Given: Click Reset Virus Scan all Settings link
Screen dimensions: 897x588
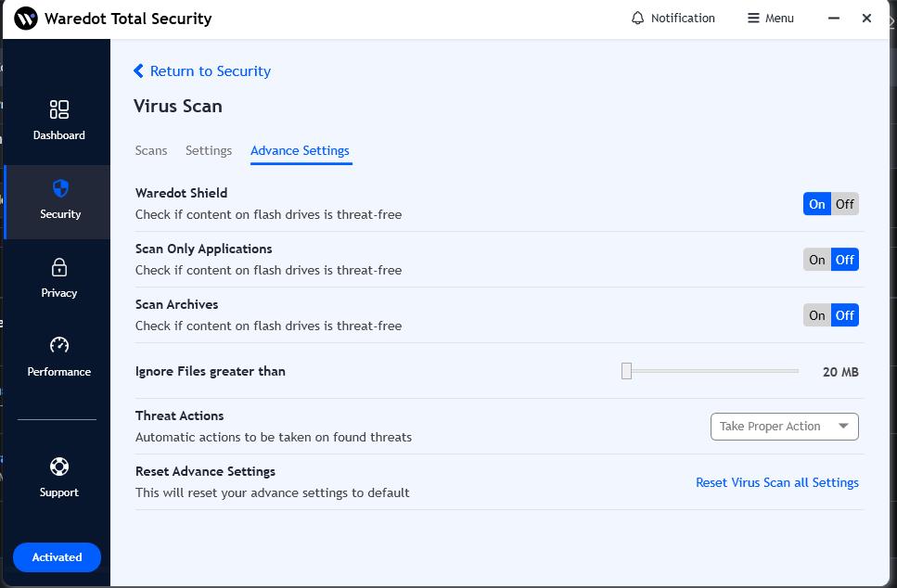Looking at the screenshot, I should [x=776, y=482].
